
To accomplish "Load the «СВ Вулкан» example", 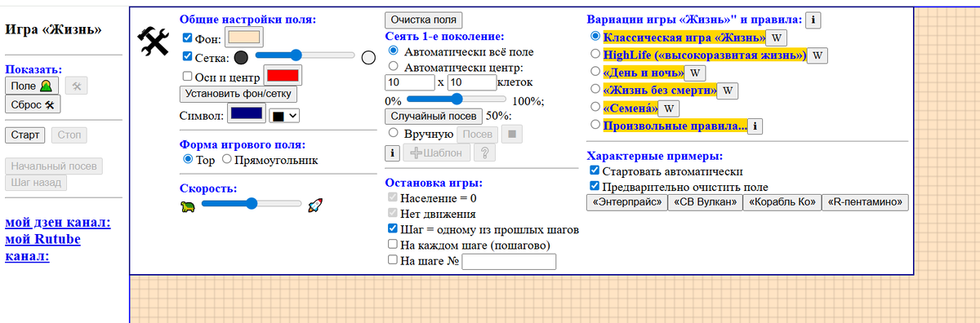I will (x=705, y=202).
